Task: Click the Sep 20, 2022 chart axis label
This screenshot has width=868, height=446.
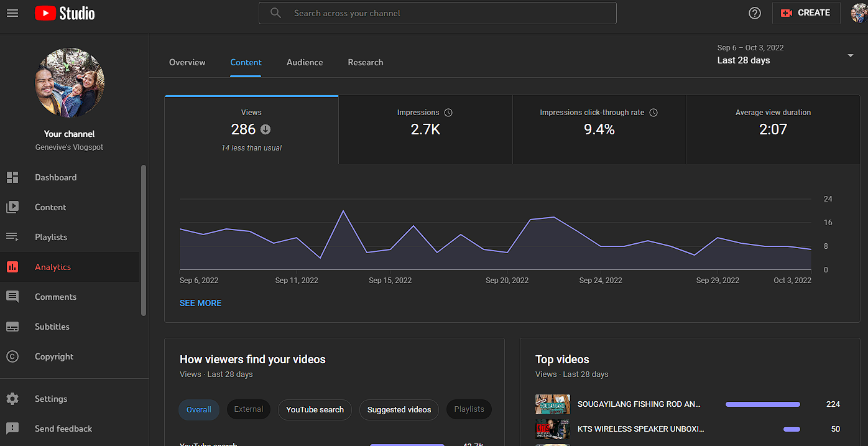Action: 507,281
